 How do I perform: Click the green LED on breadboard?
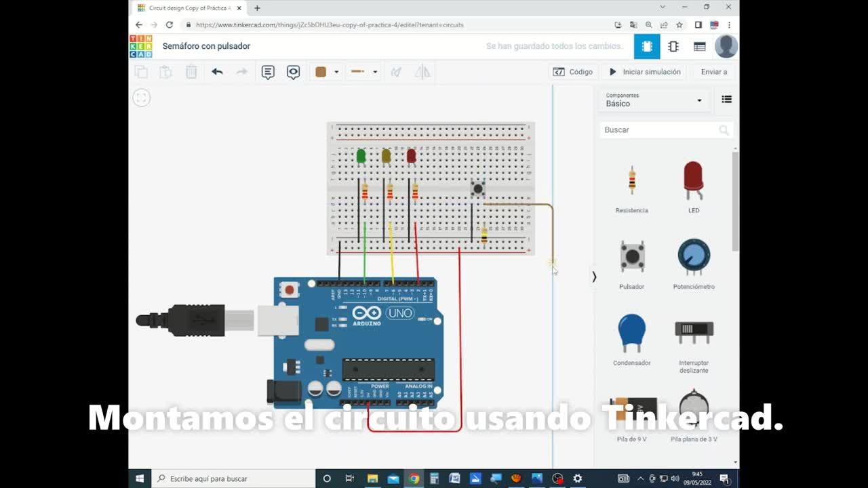coord(361,157)
